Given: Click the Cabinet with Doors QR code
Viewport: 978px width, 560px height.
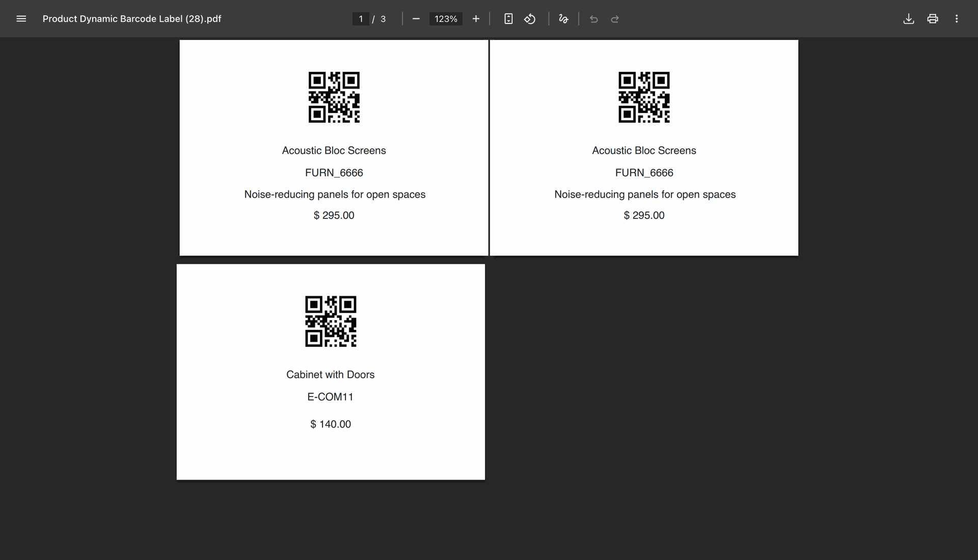Looking at the screenshot, I should 331,321.
